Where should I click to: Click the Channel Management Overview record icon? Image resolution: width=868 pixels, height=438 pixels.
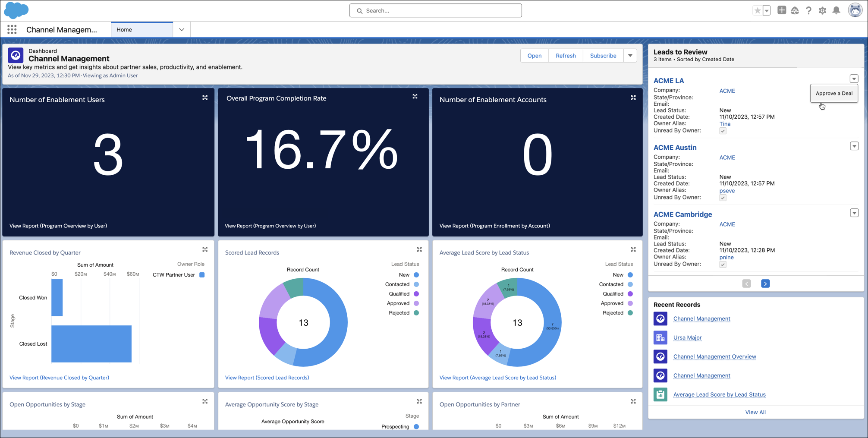660,356
